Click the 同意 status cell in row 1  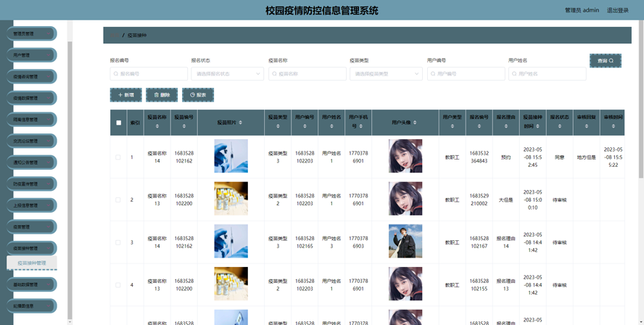(559, 157)
